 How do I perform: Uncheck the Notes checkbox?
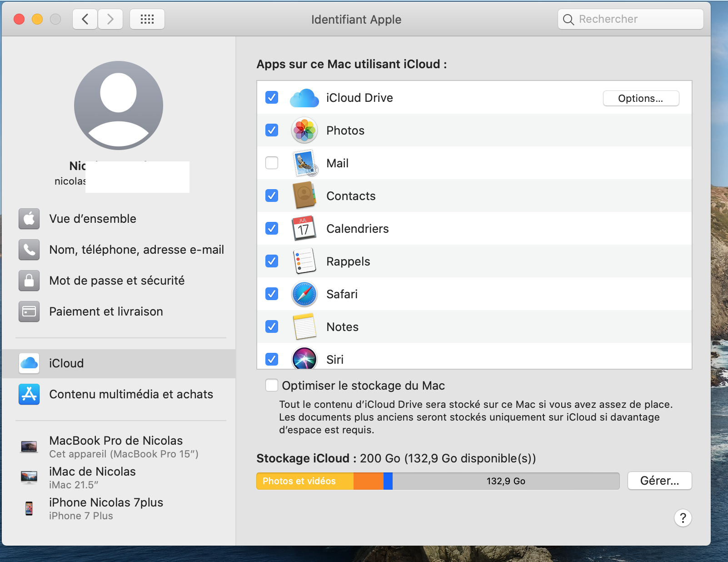[x=272, y=326]
